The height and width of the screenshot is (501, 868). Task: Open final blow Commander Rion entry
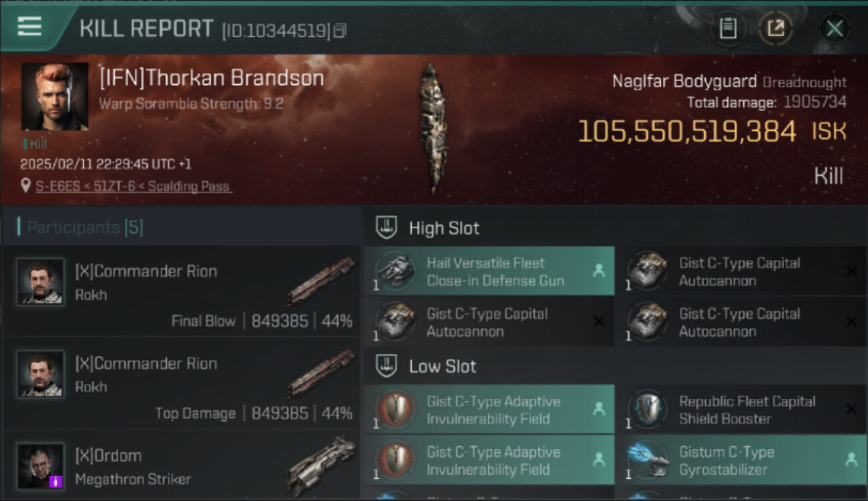(182, 291)
